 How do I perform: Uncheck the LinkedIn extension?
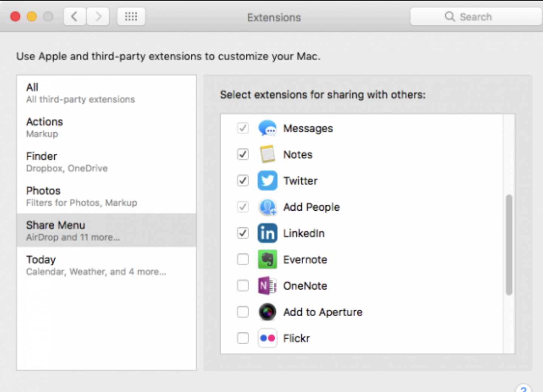click(x=243, y=233)
